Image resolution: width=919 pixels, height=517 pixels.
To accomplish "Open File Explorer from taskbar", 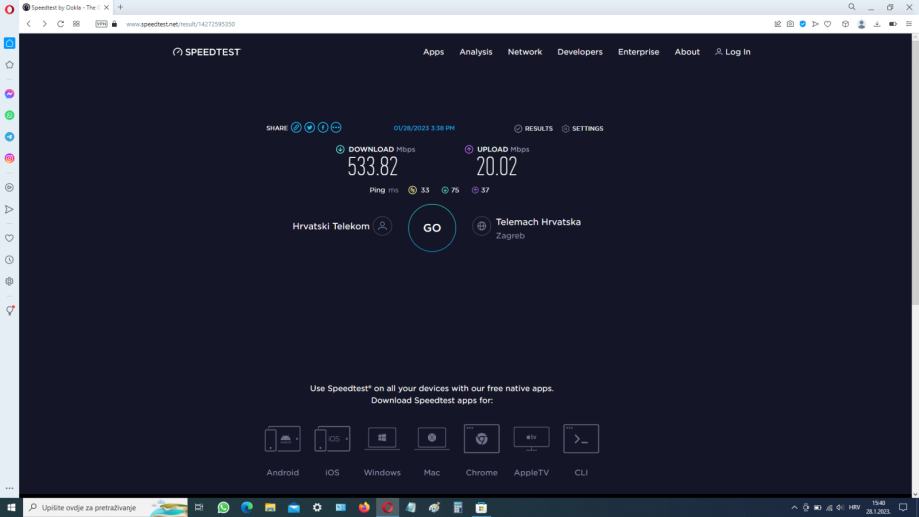I will point(270,508).
